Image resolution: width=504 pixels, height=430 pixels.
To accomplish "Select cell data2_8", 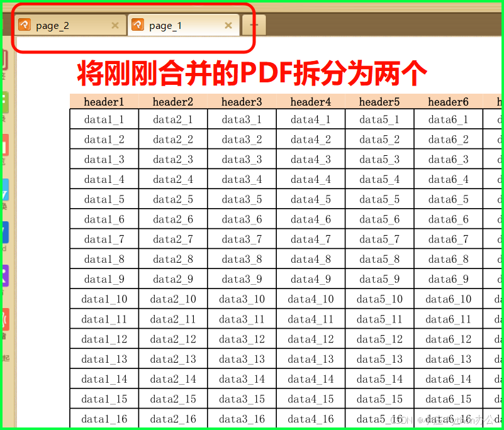I will tap(173, 259).
